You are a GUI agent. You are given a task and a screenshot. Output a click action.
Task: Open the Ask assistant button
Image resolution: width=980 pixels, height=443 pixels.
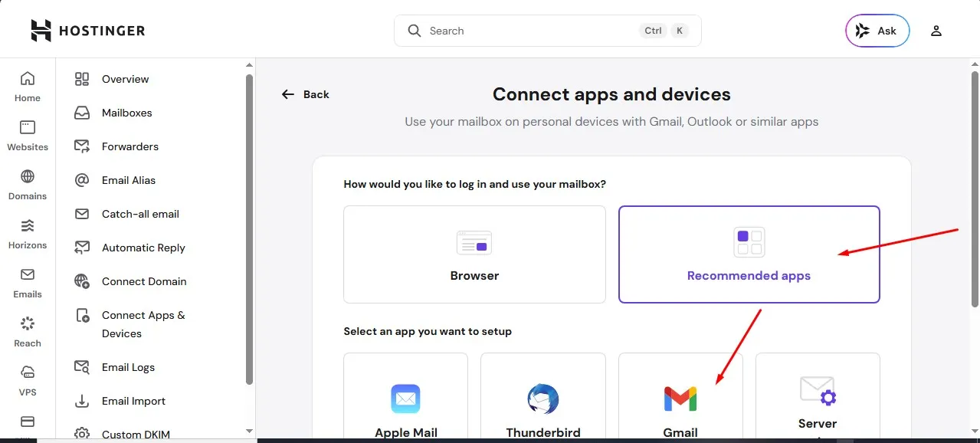(x=877, y=31)
